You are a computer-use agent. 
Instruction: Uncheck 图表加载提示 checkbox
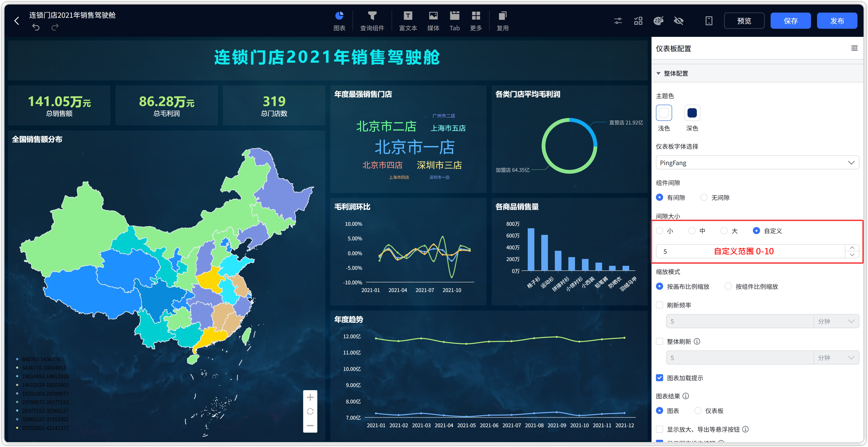pyautogui.click(x=660, y=378)
